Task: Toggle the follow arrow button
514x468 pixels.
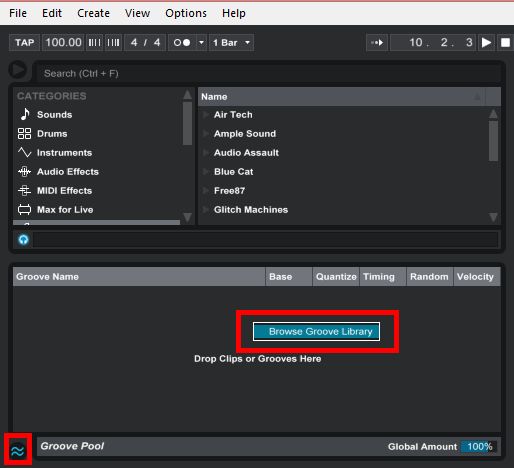Action: point(377,43)
